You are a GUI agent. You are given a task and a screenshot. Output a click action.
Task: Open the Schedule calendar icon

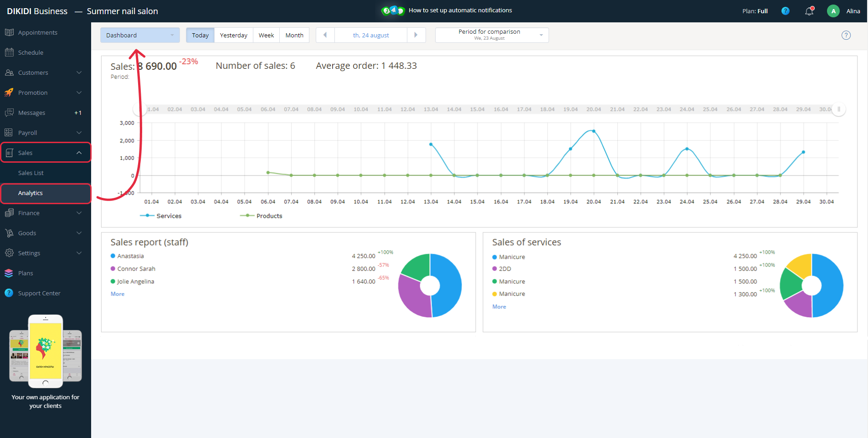[9, 52]
